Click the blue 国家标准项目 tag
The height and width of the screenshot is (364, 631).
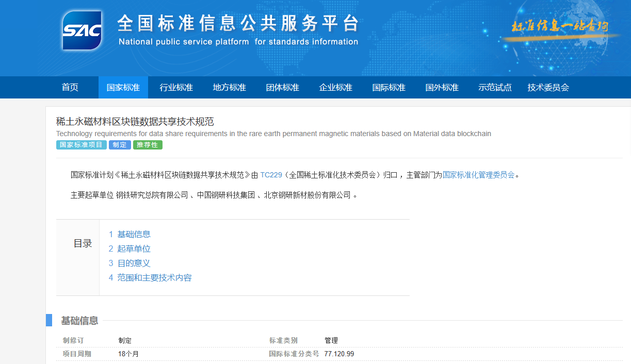[81, 145]
